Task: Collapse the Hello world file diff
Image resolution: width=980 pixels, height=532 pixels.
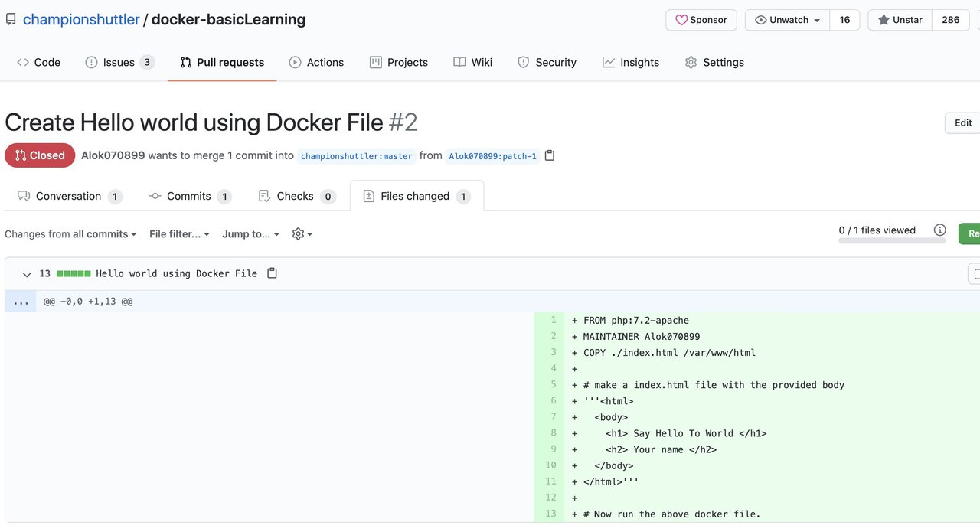Action: click(x=27, y=274)
